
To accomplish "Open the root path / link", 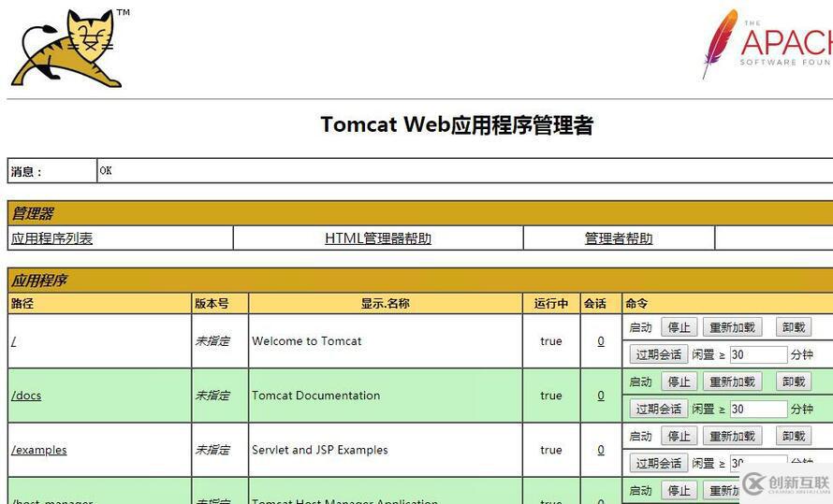I will tap(14, 341).
